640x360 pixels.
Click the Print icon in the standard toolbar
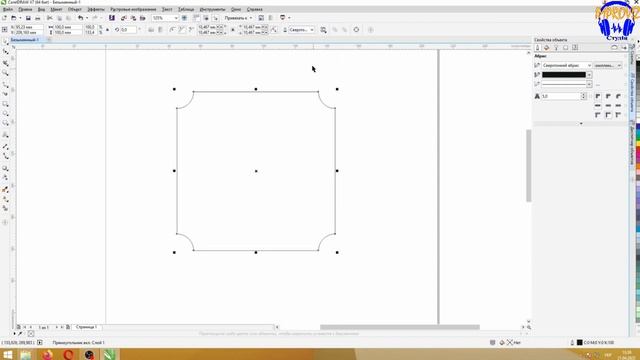pos(38,18)
